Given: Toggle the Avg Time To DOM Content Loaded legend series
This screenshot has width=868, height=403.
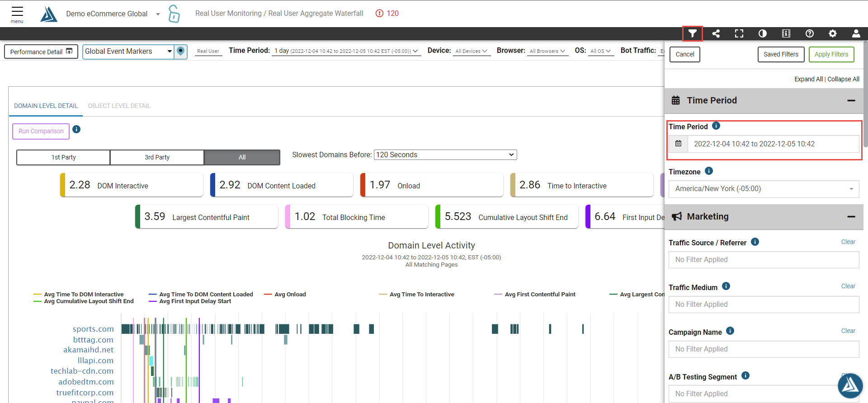Looking at the screenshot, I should pyautogui.click(x=201, y=295).
